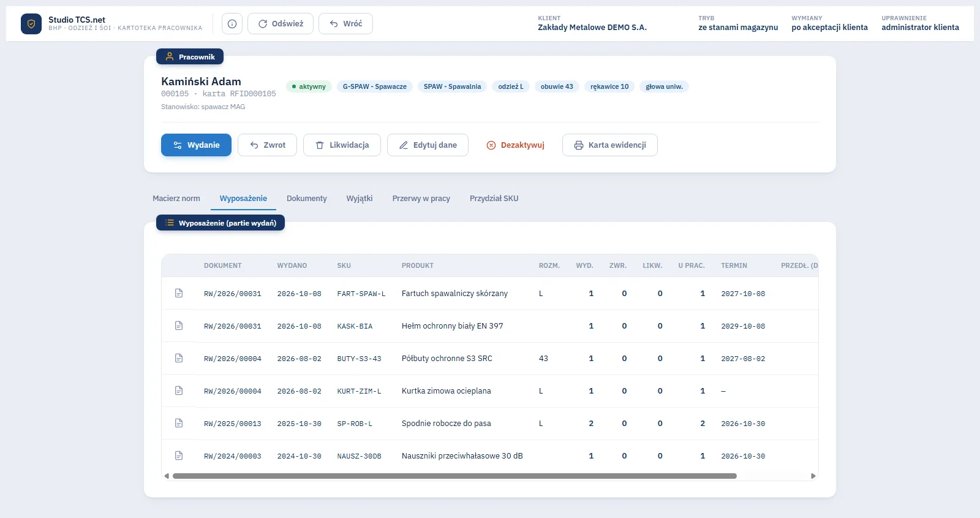
Task: Click the info circle icon in header
Action: coord(232,24)
